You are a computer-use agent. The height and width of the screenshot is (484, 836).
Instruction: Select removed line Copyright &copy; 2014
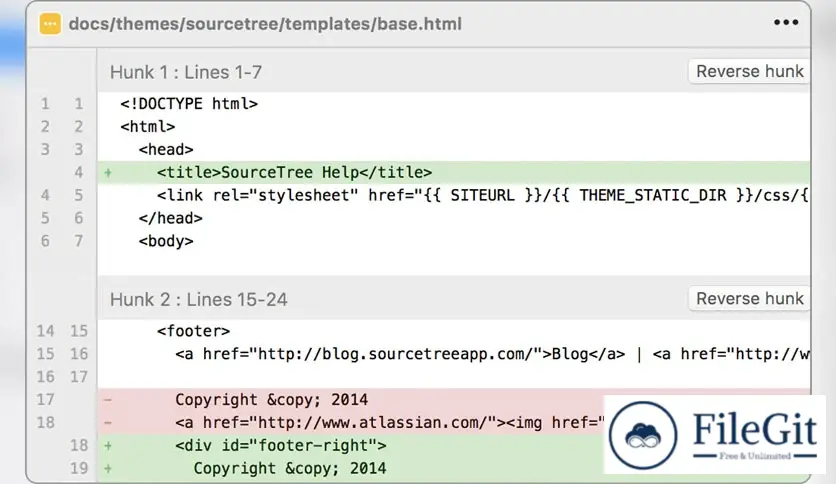[x=454, y=399]
